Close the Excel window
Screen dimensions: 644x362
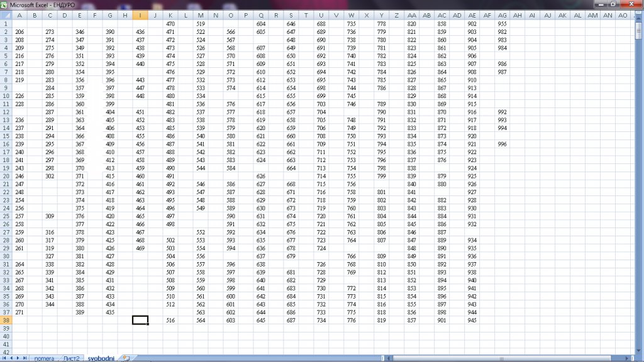point(631,4)
